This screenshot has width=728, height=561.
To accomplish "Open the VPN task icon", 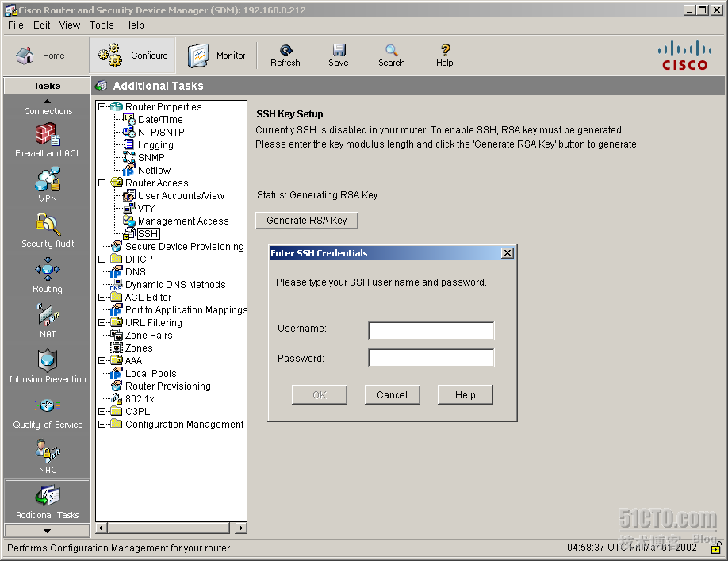I will (48, 179).
